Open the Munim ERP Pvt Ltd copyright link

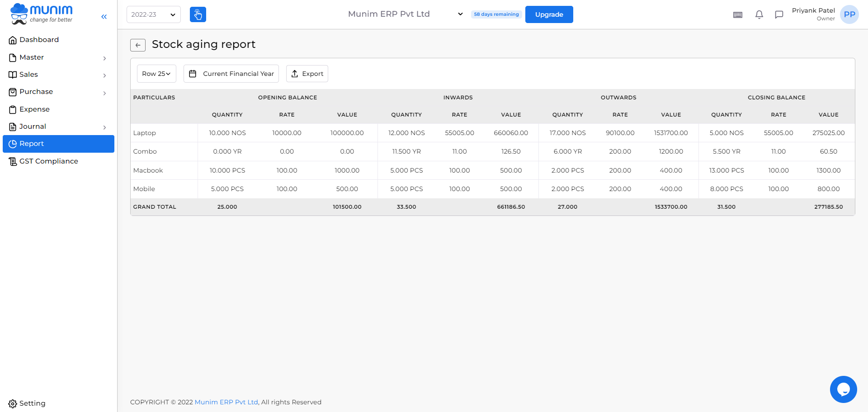coord(226,402)
